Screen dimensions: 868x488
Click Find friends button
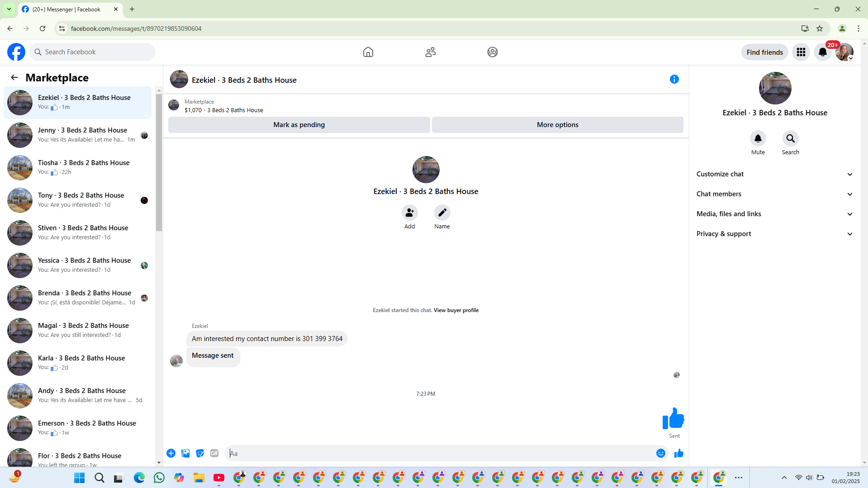click(x=765, y=52)
